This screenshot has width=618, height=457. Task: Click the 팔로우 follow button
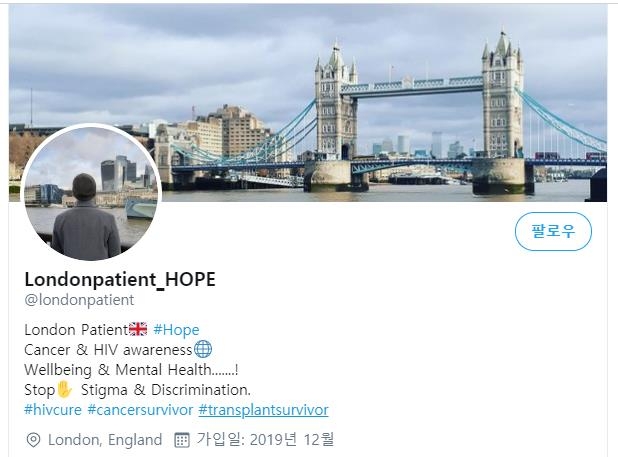(553, 231)
